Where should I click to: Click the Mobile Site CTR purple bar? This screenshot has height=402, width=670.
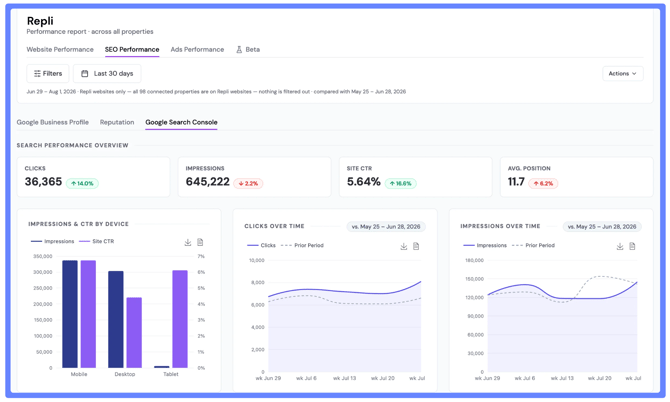(88, 314)
